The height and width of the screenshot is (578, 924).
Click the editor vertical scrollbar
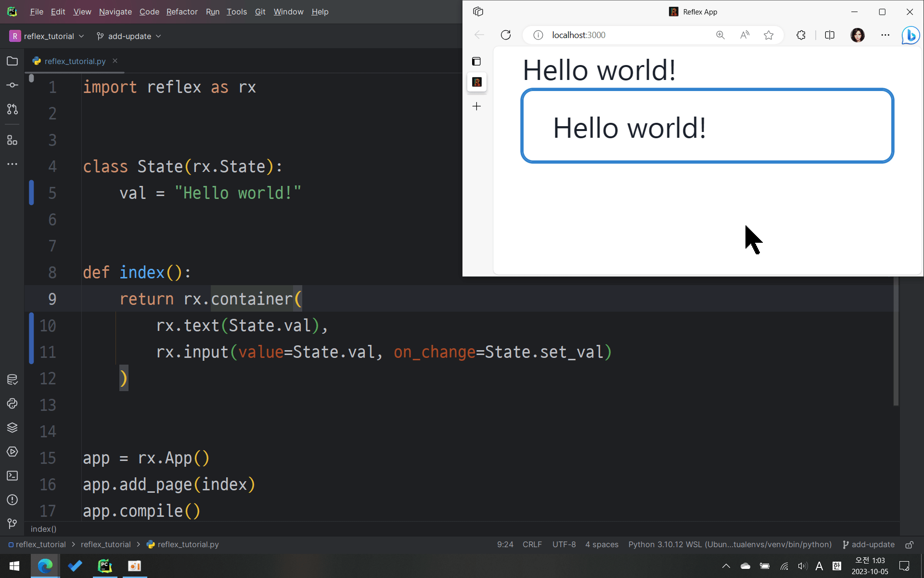896,342
